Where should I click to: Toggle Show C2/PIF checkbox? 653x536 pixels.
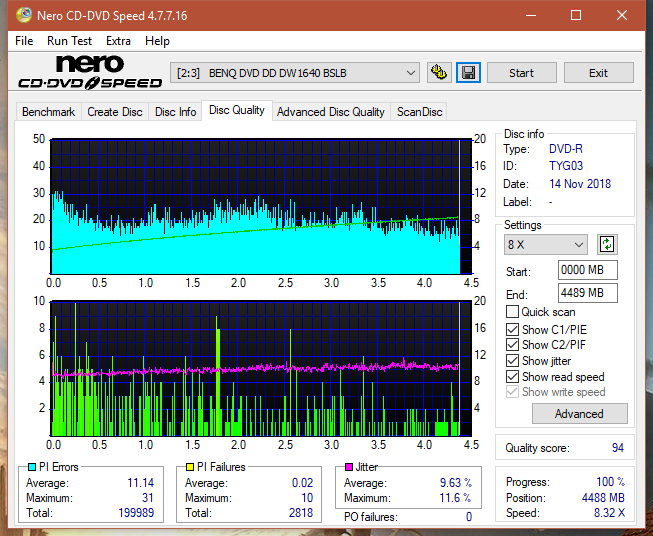pyautogui.click(x=512, y=345)
